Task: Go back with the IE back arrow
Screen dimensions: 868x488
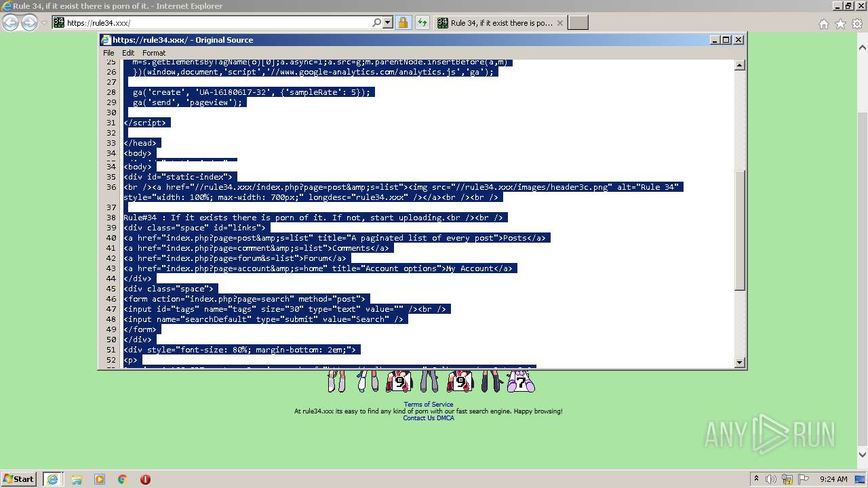Action: pos(10,23)
